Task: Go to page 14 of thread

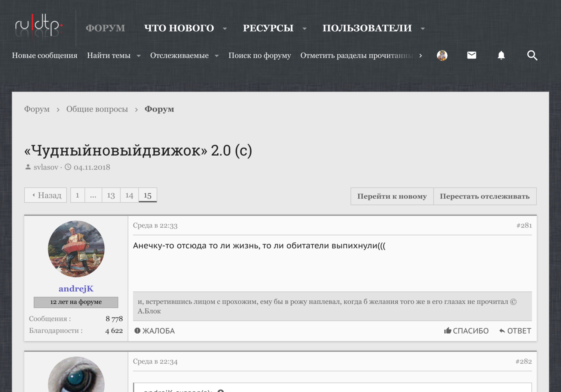Action: click(129, 195)
